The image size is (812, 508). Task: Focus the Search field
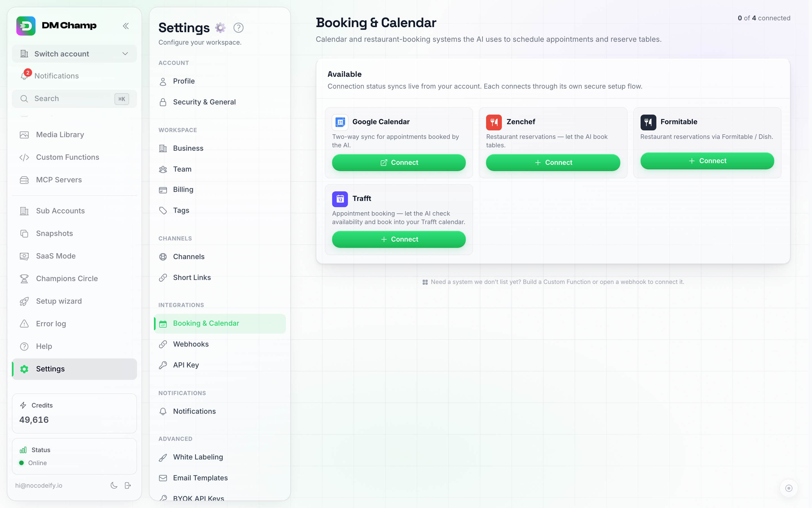tap(74, 99)
